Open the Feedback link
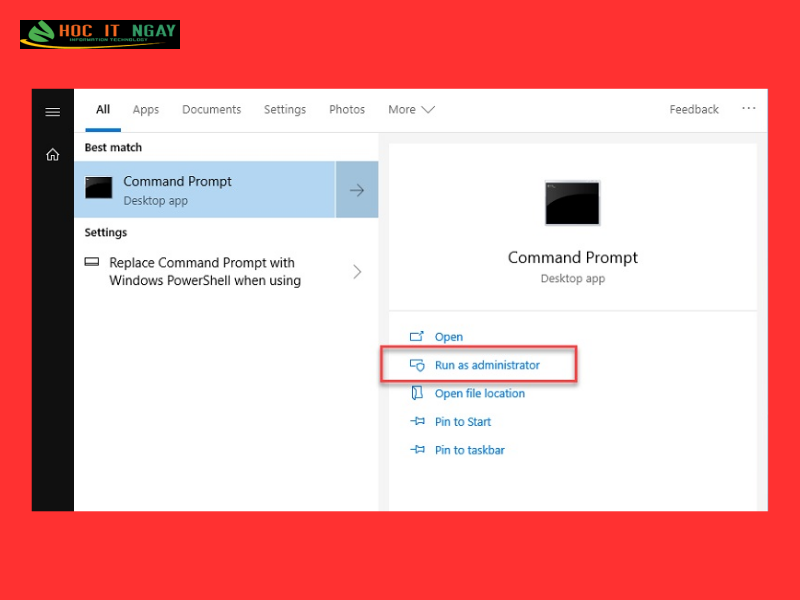Screen dimensions: 800x600 point(694,110)
